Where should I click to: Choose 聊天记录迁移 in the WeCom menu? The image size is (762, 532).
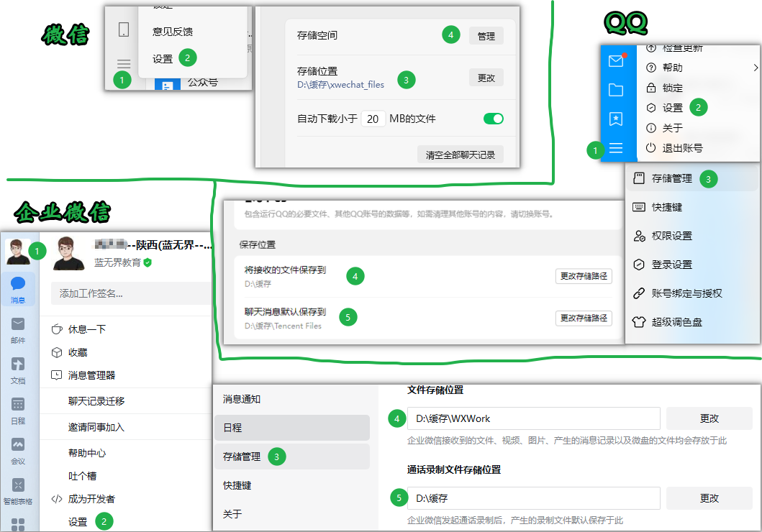pyautogui.click(x=96, y=401)
